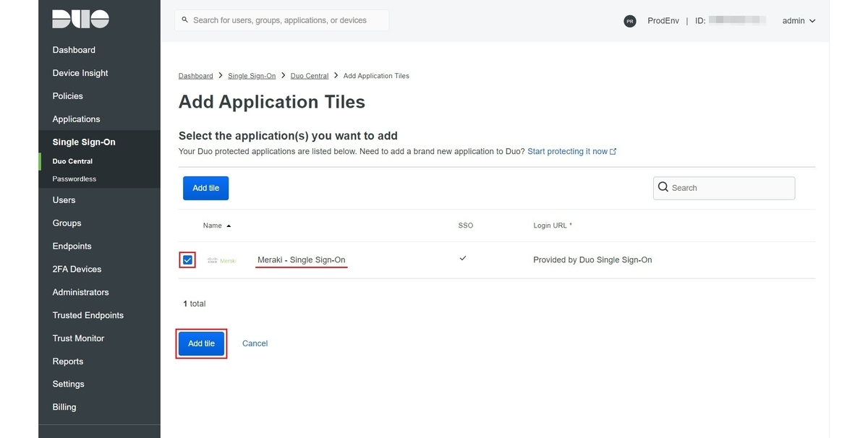The image size is (868, 438).
Task: Click the magnifier icon in table search
Action: [x=663, y=188]
